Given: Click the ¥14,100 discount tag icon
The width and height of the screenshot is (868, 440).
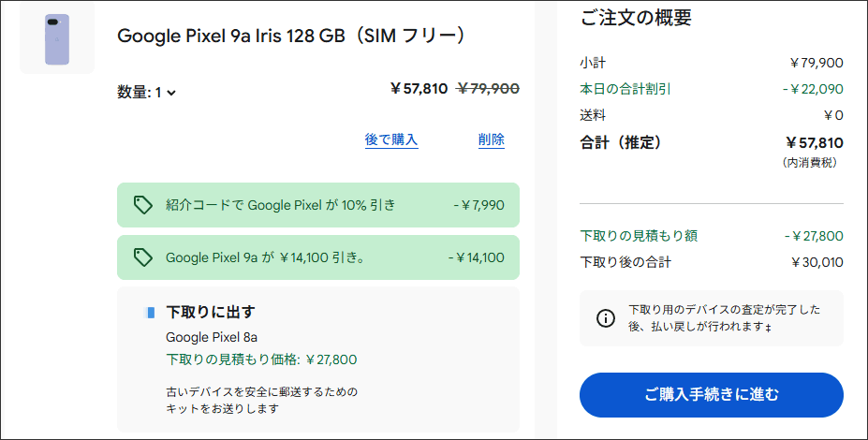Looking at the screenshot, I should pos(142,257).
